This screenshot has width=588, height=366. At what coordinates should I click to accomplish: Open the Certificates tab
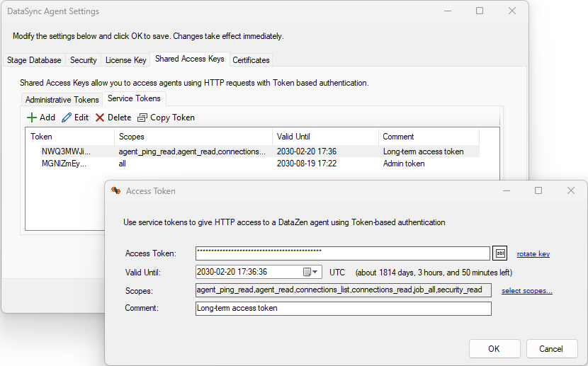tap(251, 60)
